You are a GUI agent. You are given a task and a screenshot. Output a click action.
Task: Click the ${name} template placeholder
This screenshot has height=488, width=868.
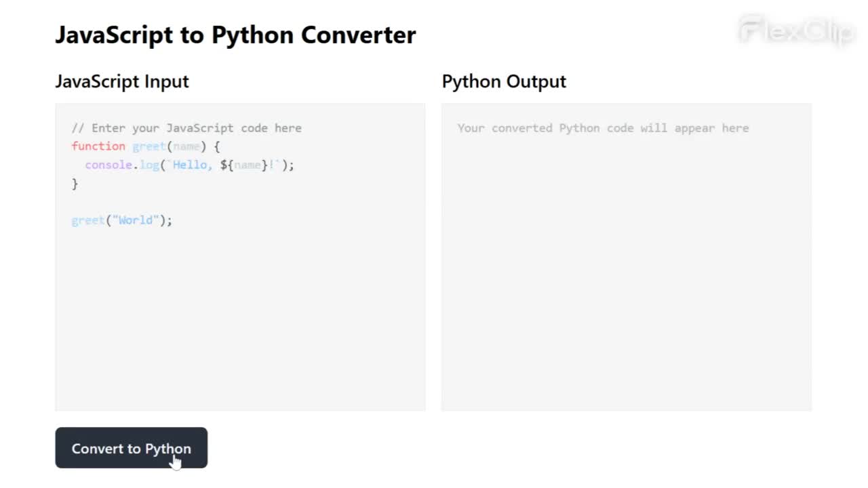(244, 165)
